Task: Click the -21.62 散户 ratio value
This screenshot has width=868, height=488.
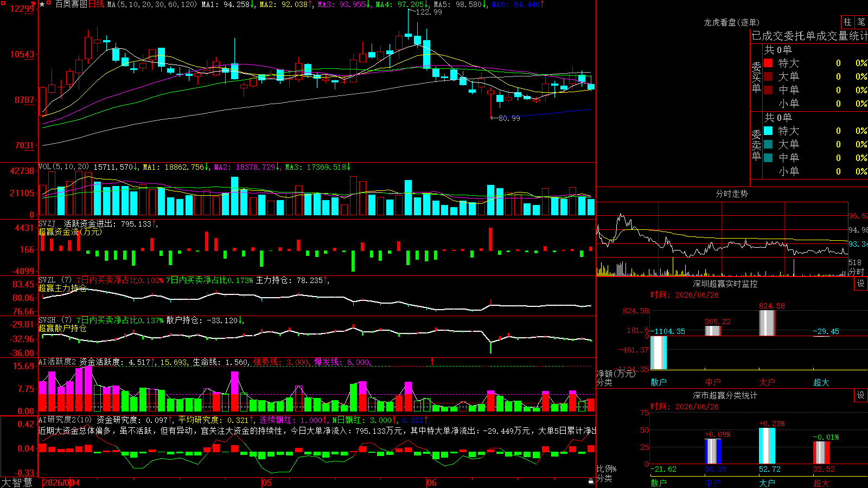Action: coord(663,469)
